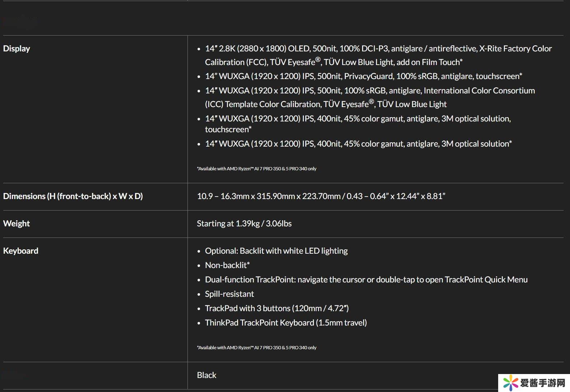Click the Backlit with white LED lighting item
This screenshot has height=392, width=570.
click(x=276, y=251)
